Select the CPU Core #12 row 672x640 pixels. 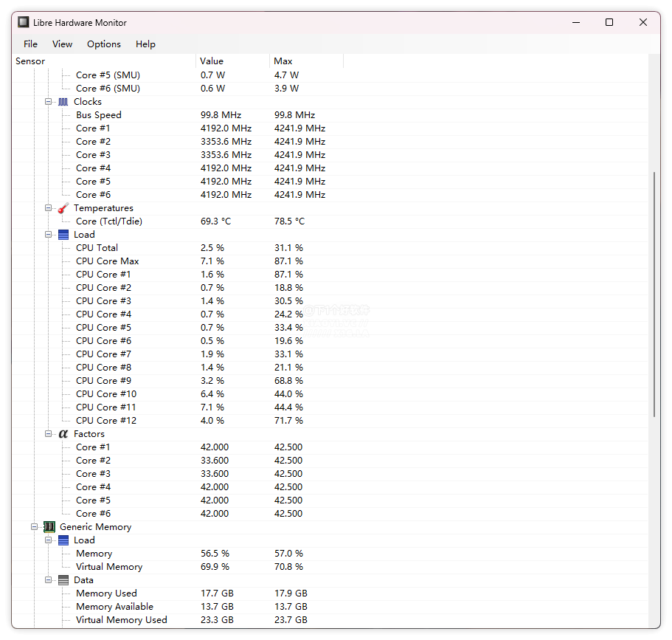[330, 421]
